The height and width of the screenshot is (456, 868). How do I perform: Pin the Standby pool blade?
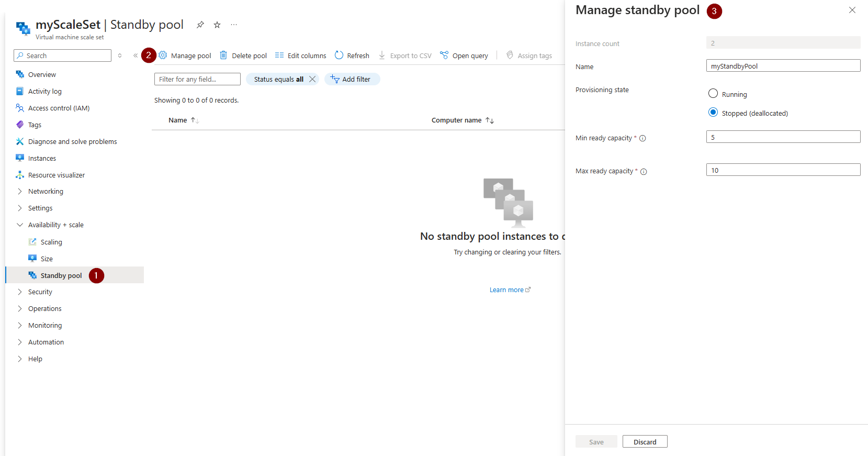click(200, 25)
